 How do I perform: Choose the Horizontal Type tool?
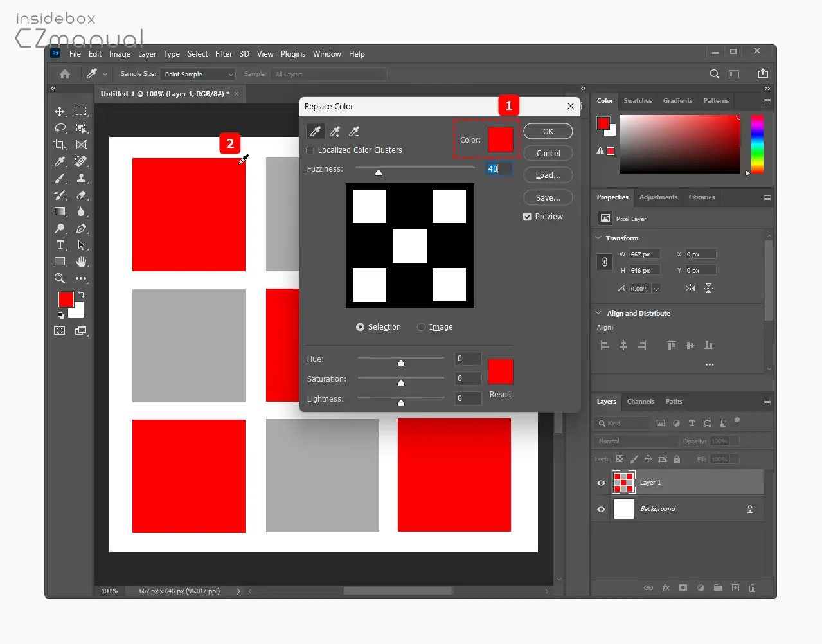tap(60, 245)
